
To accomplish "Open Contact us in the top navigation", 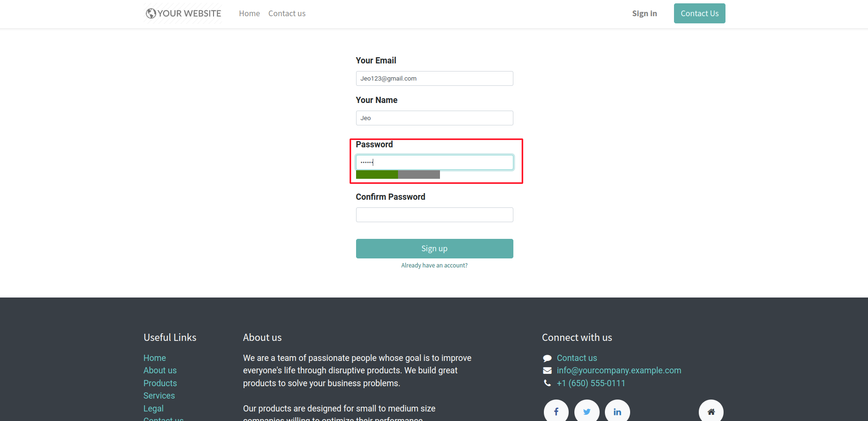I will [x=287, y=13].
